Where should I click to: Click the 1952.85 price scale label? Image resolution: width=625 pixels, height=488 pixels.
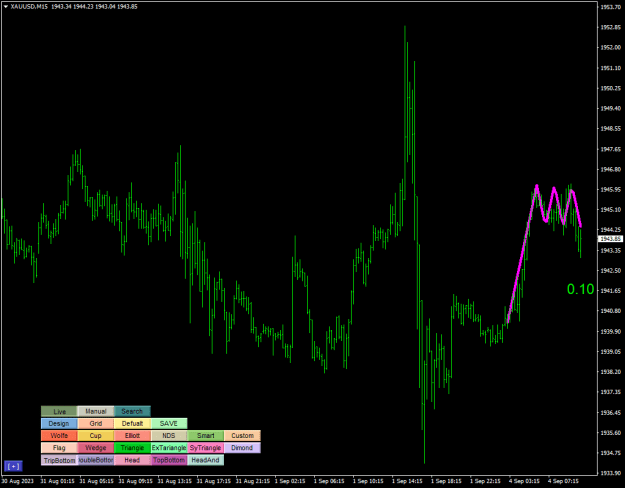click(x=611, y=27)
